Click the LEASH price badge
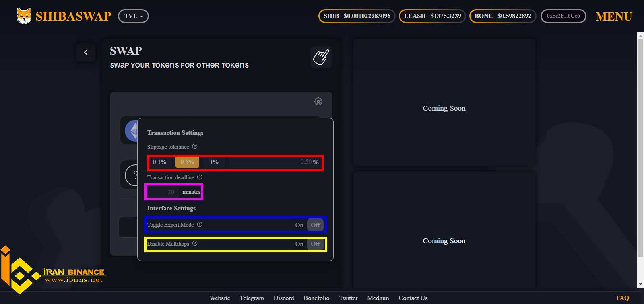 click(x=432, y=16)
